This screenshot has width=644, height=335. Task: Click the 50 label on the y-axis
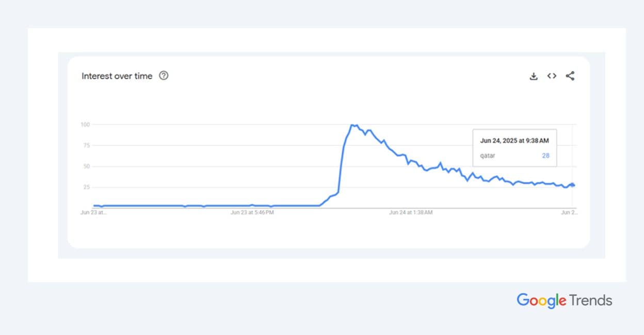pos(87,166)
